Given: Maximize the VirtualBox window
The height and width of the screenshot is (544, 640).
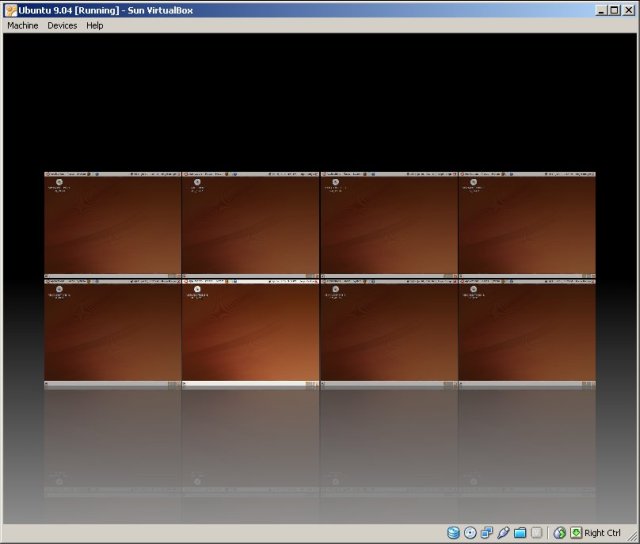Looking at the screenshot, I should pos(614,10).
